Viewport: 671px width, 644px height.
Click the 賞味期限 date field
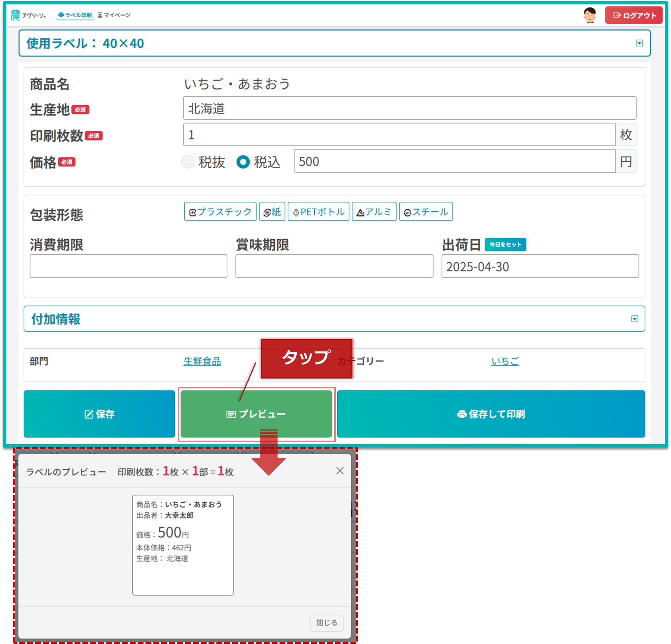(x=334, y=266)
